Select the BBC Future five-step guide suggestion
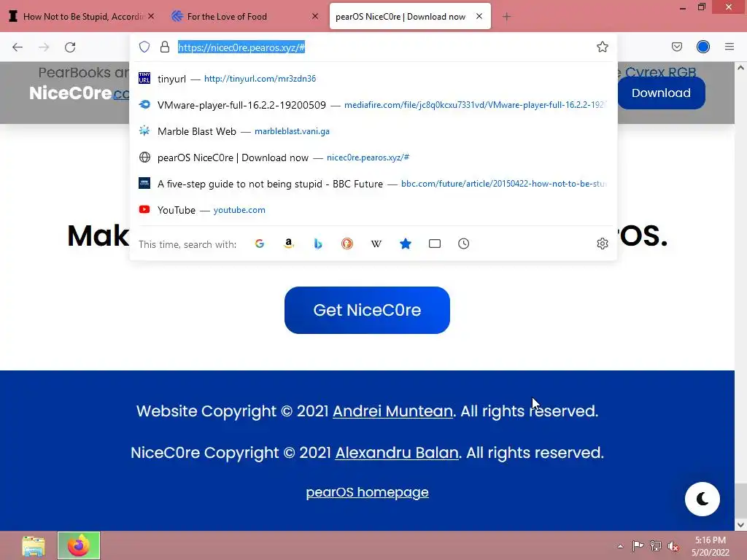 pos(373,184)
